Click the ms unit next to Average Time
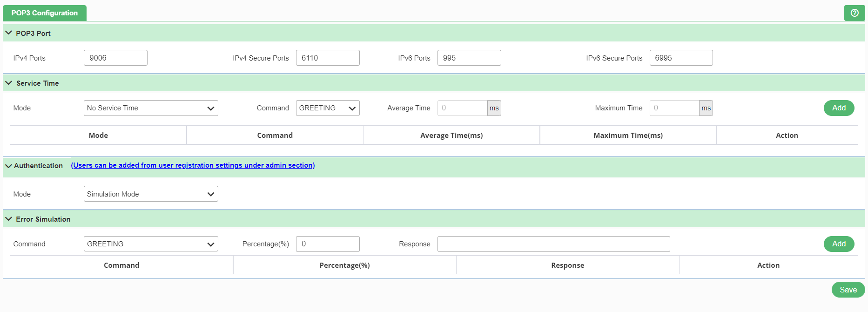 point(494,108)
